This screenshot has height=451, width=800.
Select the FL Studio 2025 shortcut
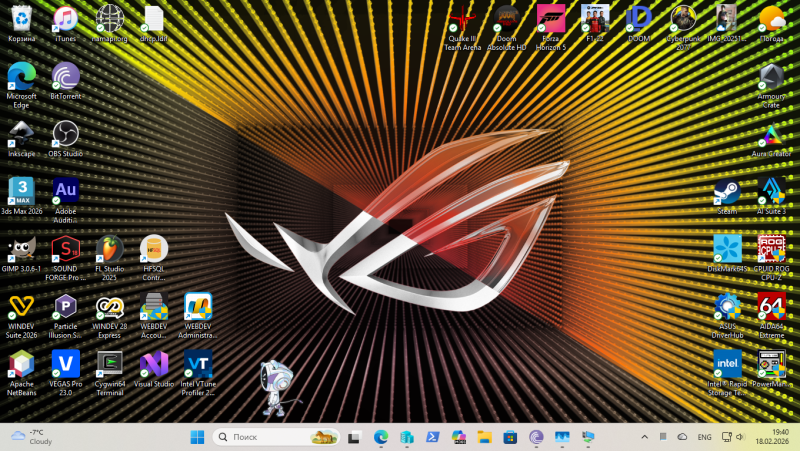pyautogui.click(x=109, y=250)
